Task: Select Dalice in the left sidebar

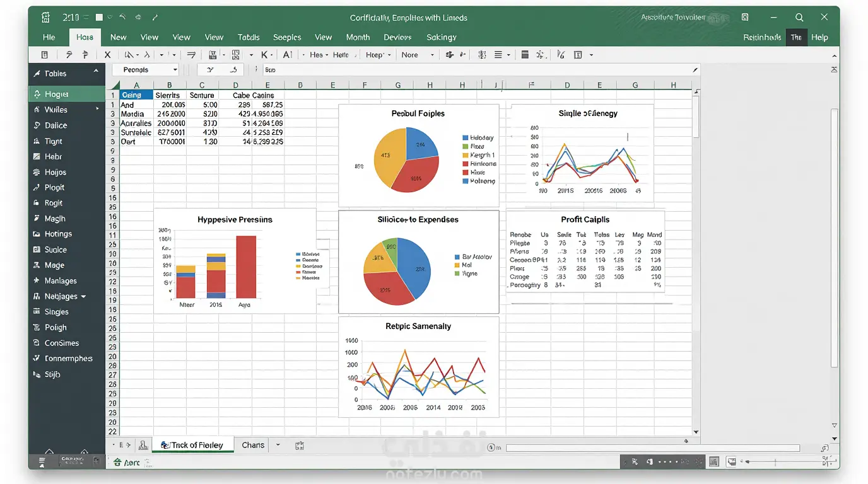Action: coord(66,125)
